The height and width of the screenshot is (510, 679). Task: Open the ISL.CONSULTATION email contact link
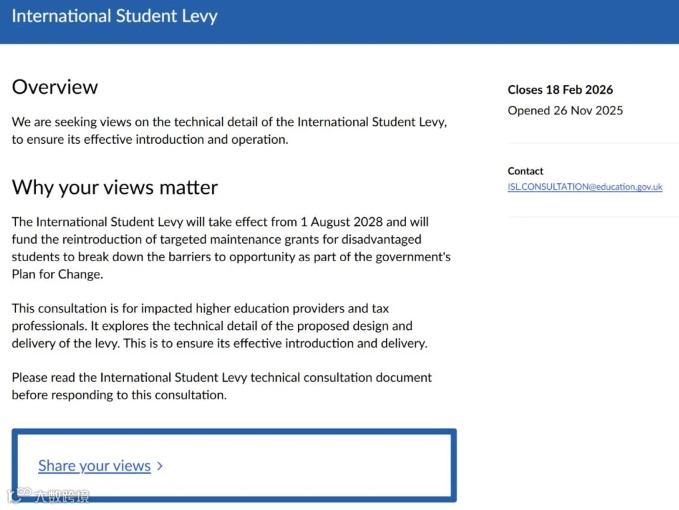pos(585,187)
